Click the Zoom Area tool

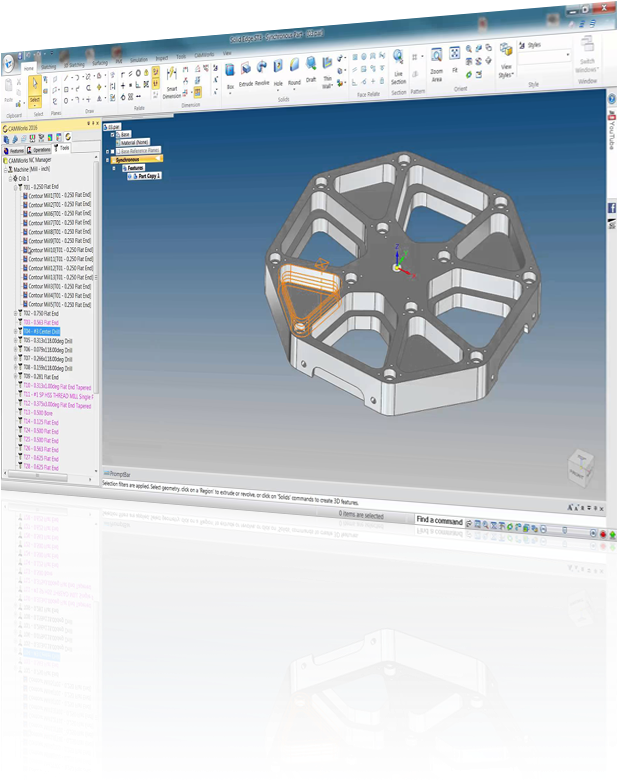[436, 64]
